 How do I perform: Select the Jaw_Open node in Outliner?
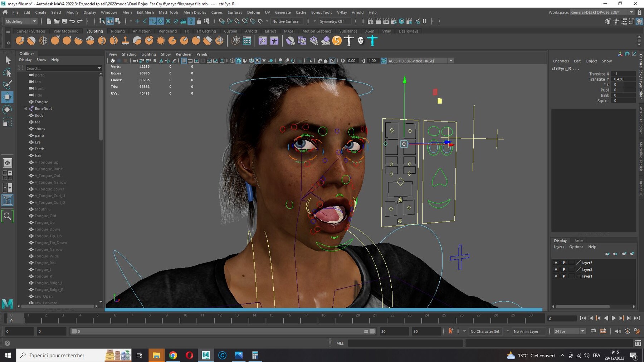(x=44, y=296)
